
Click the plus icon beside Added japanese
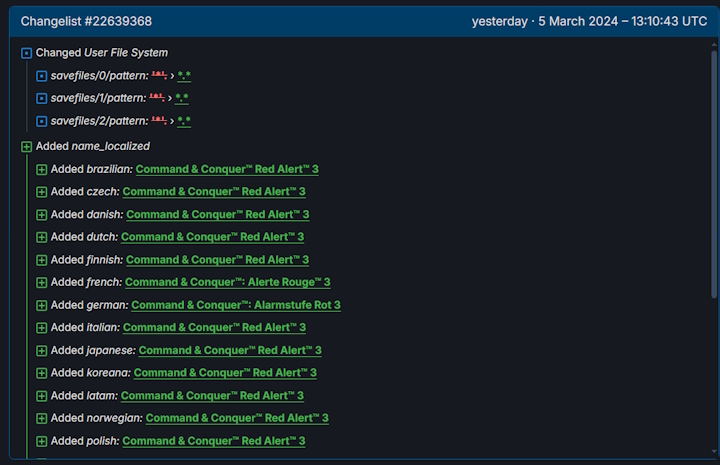pyautogui.click(x=41, y=350)
